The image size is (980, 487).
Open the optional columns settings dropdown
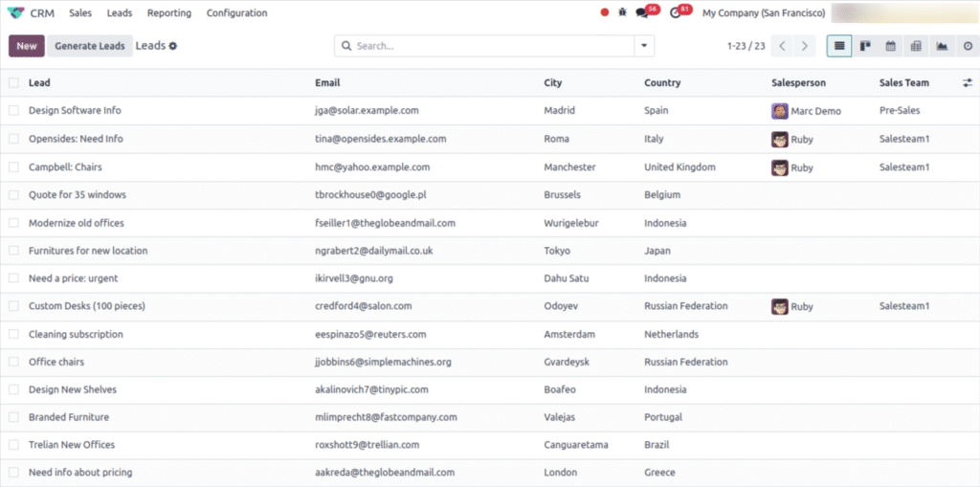pyautogui.click(x=967, y=83)
